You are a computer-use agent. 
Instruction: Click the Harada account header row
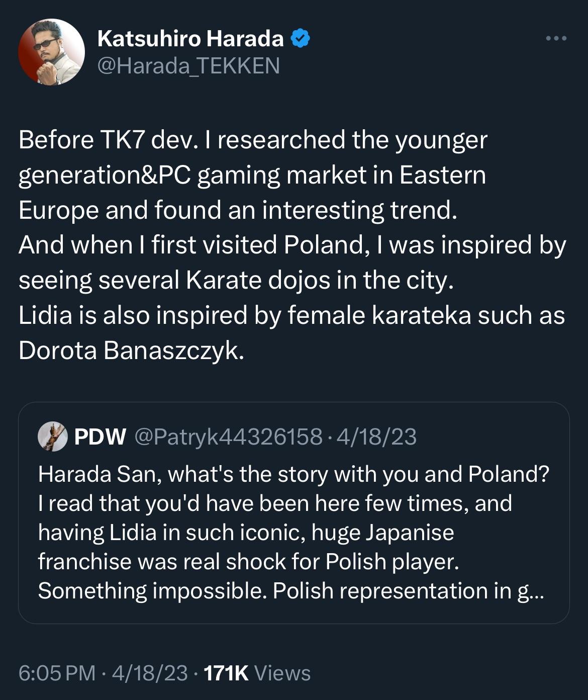pos(201,50)
